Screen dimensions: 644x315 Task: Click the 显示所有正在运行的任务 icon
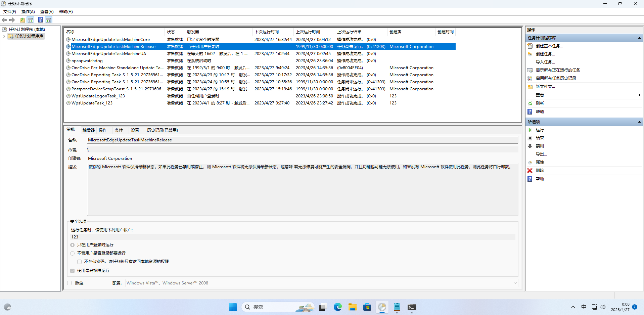pyautogui.click(x=530, y=70)
